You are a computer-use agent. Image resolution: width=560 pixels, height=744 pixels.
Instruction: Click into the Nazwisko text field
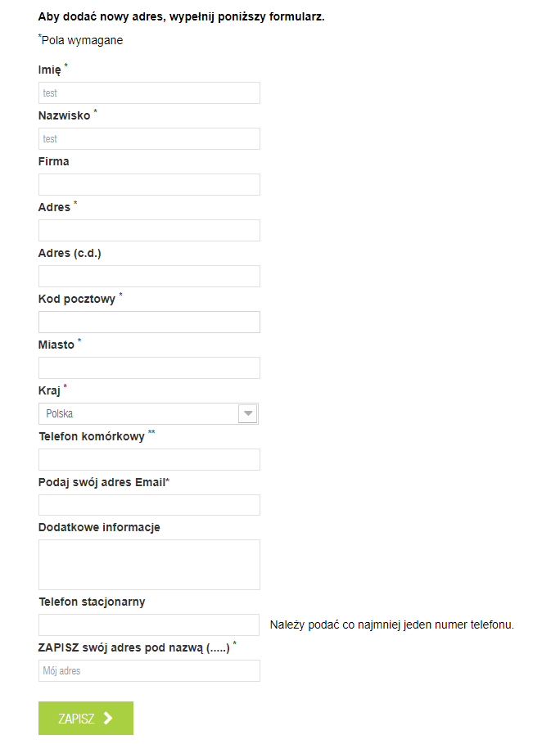tap(149, 139)
